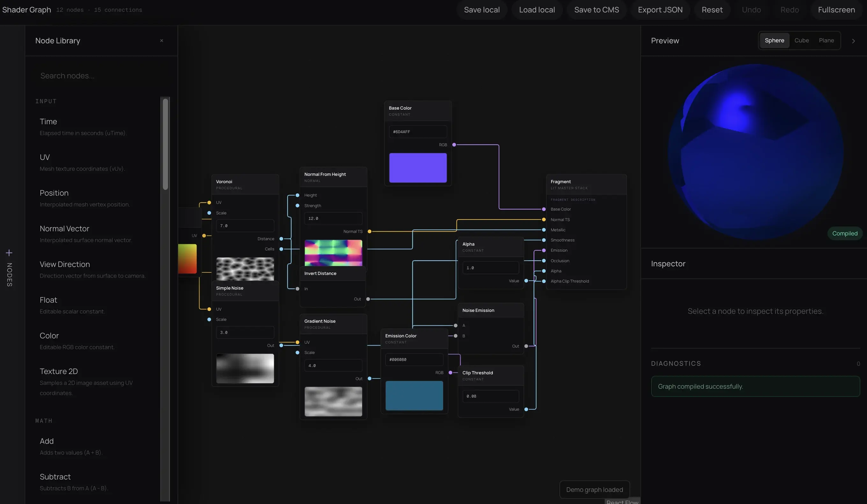Enter Fullscreen mode
The height and width of the screenshot is (504, 867).
pos(836,10)
